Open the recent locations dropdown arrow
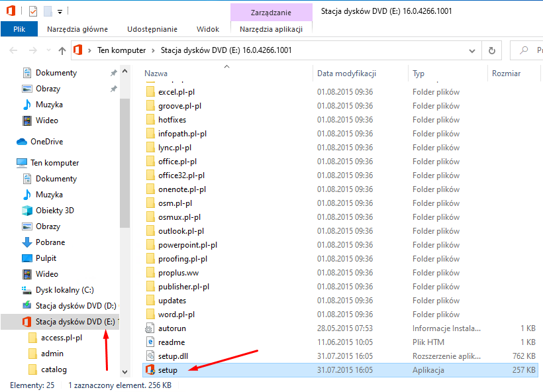The image size is (543, 392). [48, 50]
